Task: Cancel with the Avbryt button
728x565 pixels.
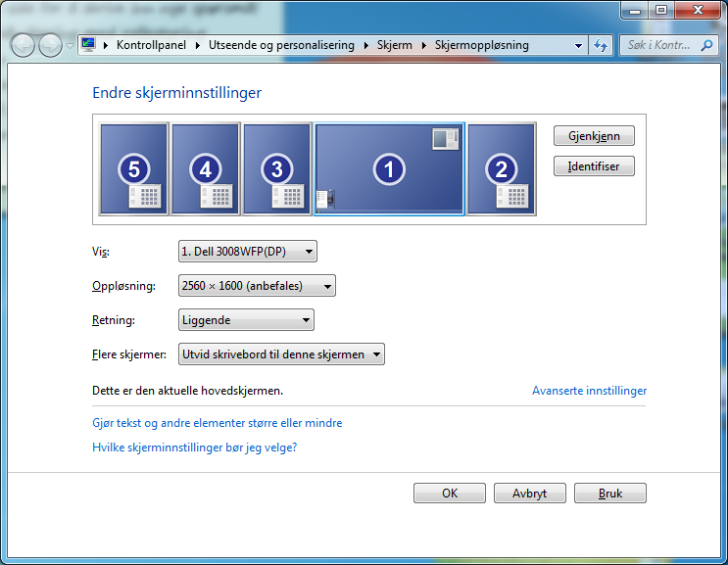Action: coord(530,494)
